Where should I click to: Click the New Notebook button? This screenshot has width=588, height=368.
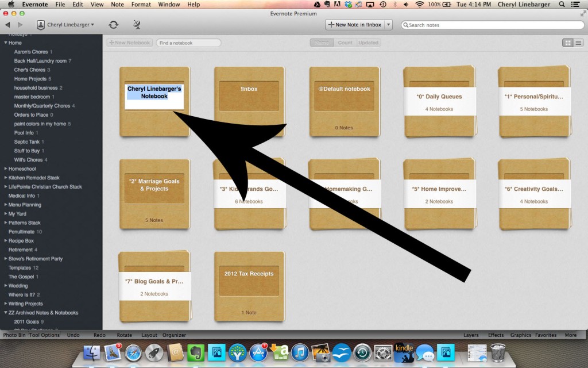coord(130,43)
